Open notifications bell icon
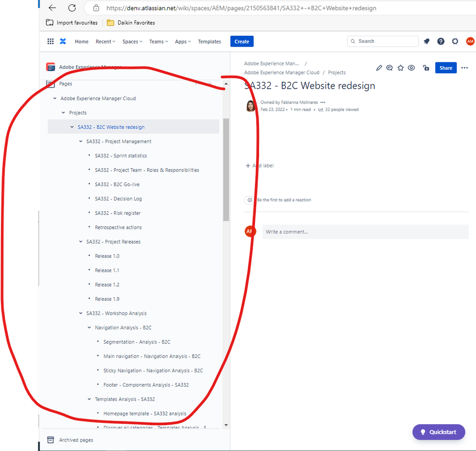 click(426, 41)
